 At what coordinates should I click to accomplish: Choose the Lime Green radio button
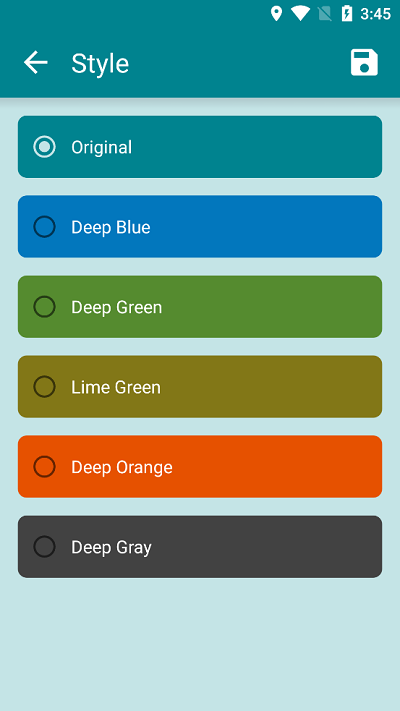tap(44, 387)
